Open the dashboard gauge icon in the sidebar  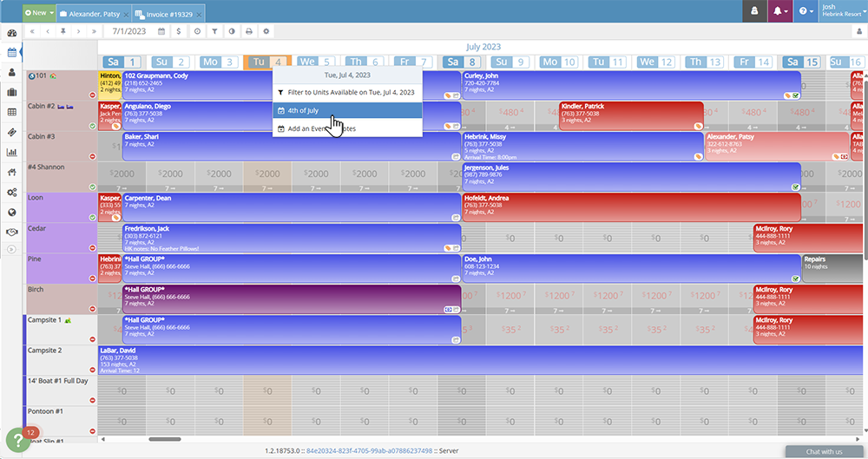point(11,33)
